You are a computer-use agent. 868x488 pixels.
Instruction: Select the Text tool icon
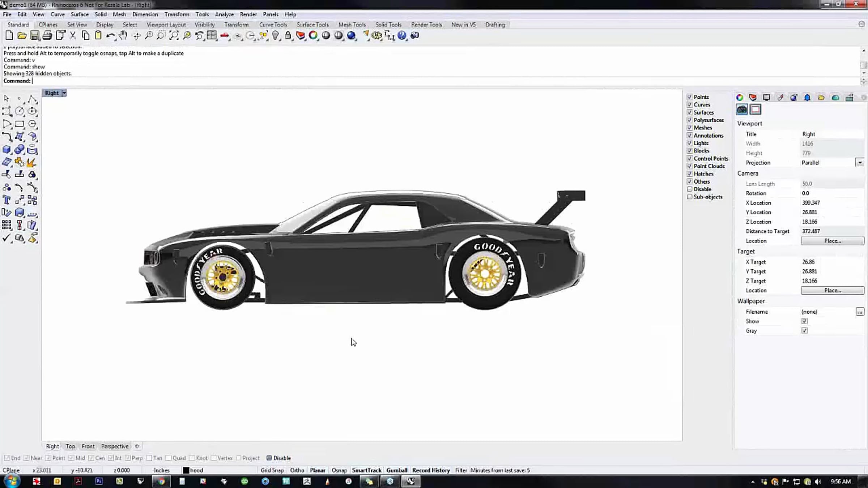point(7,200)
